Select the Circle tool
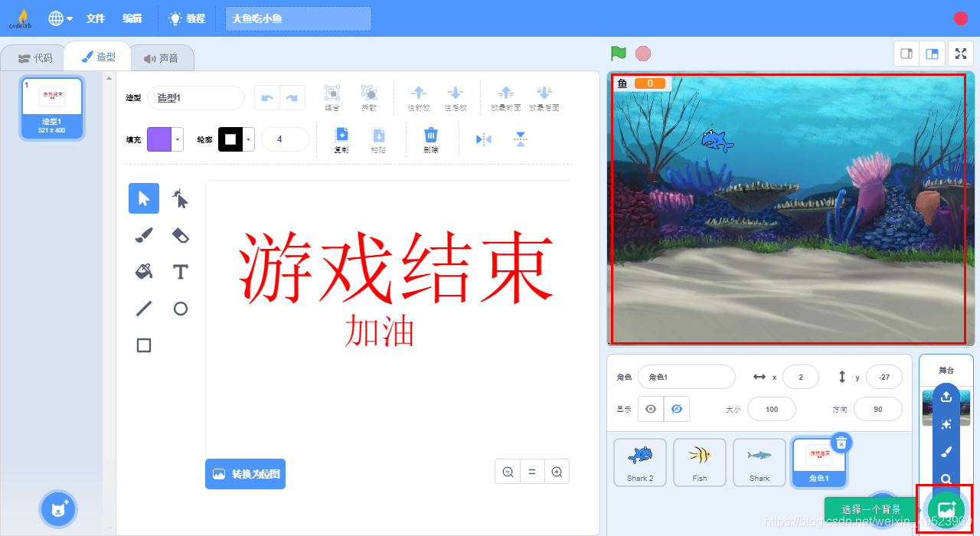Viewport: 980px width, 536px height. (x=181, y=309)
